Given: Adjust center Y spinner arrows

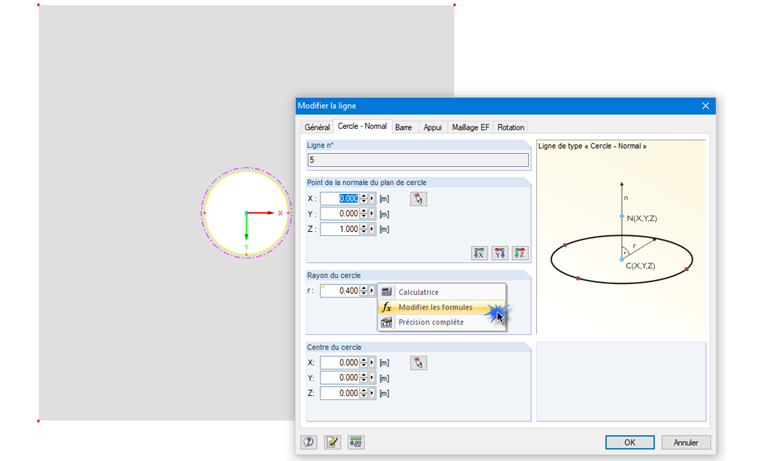Looking at the screenshot, I should click(364, 378).
